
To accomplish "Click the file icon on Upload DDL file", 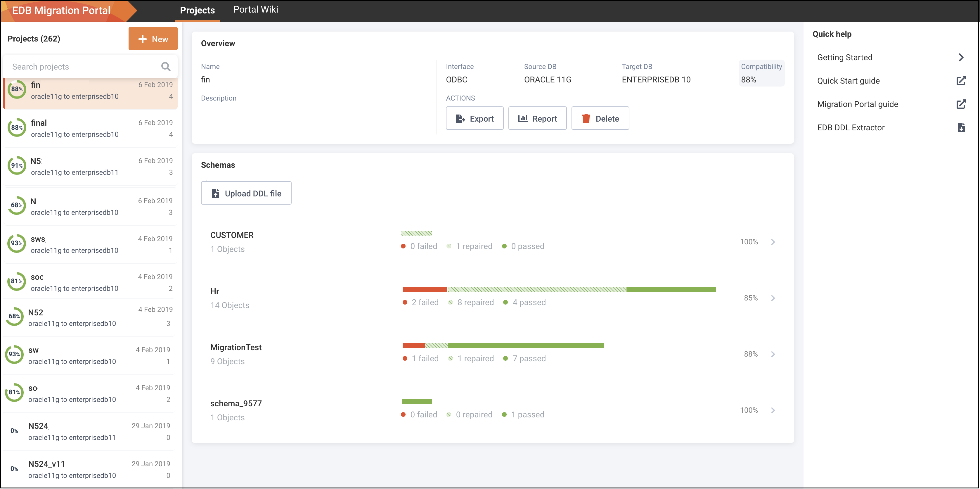I will coord(215,193).
